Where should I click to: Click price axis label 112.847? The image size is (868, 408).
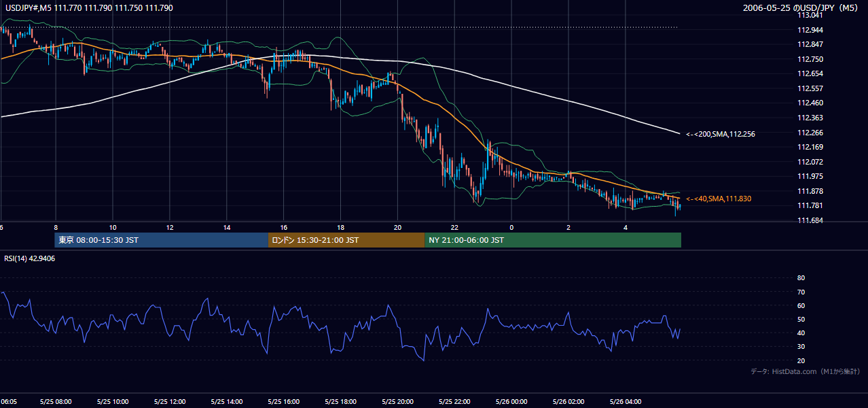click(x=810, y=44)
